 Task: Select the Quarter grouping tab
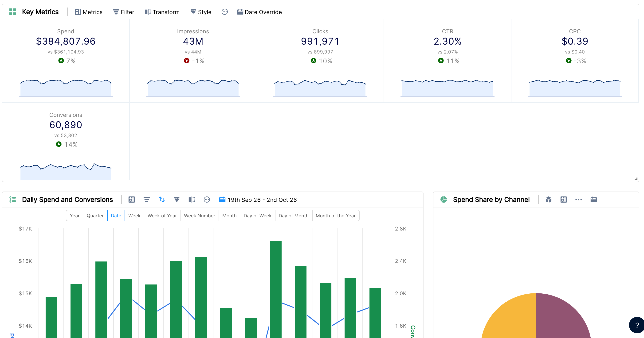[x=95, y=215]
